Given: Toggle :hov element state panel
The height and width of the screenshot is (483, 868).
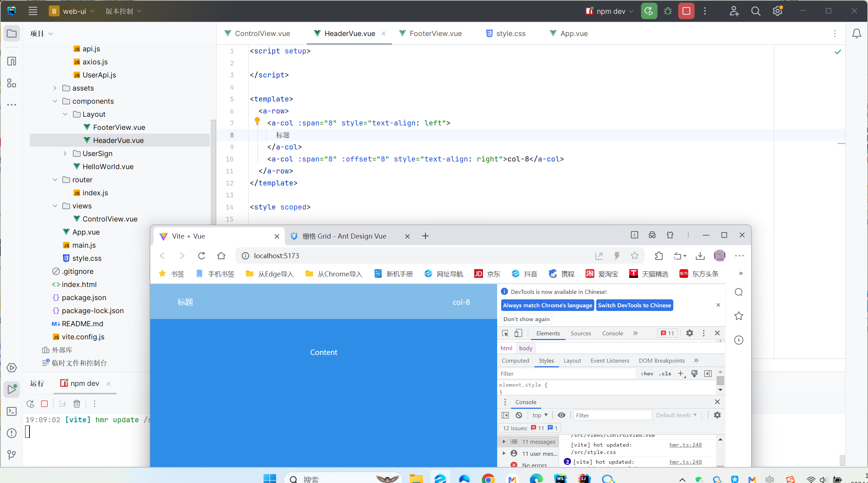Looking at the screenshot, I should [647, 374].
